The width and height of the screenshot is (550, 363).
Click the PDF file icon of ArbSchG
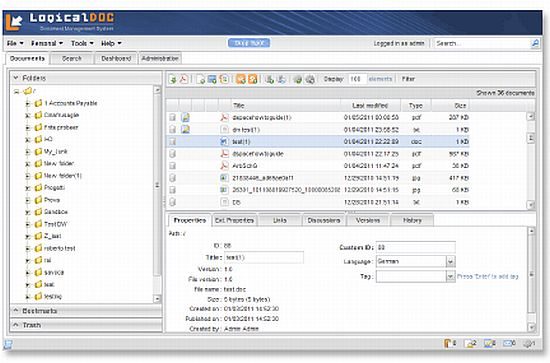tap(224, 166)
